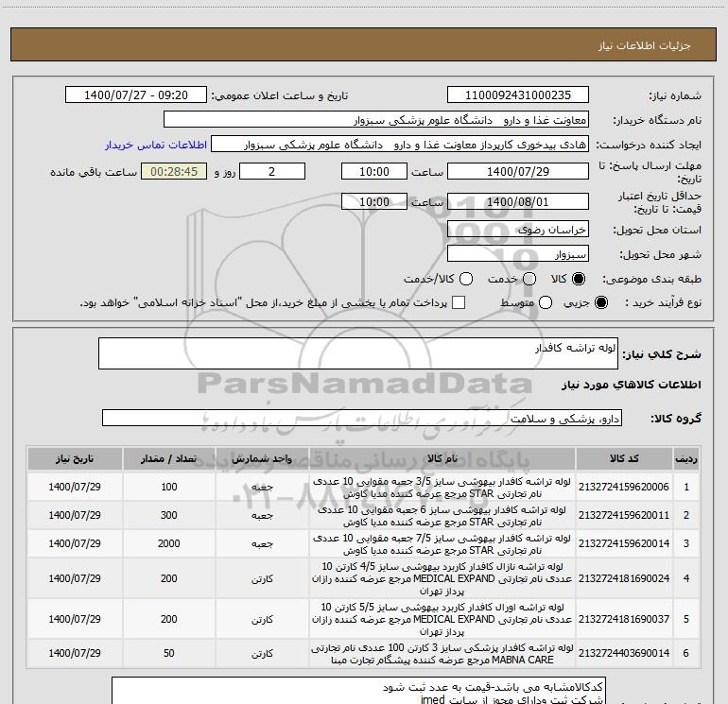728x704 pixels.
Task: Click the price validity hour 10:00 field
Action: [374, 202]
